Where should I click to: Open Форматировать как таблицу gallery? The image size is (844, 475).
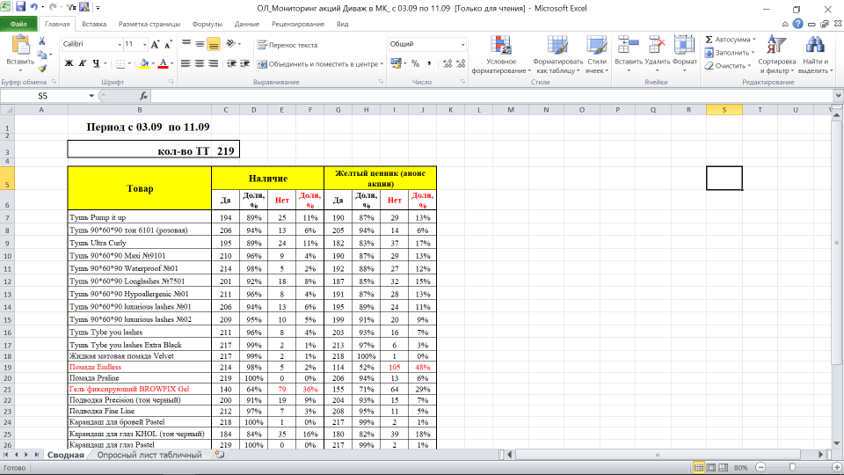click(558, 54)
